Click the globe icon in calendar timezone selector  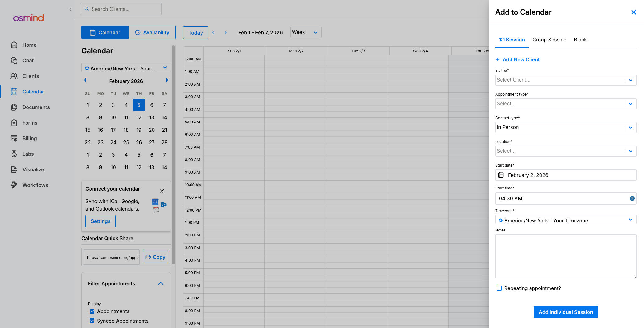pos(87,69)
